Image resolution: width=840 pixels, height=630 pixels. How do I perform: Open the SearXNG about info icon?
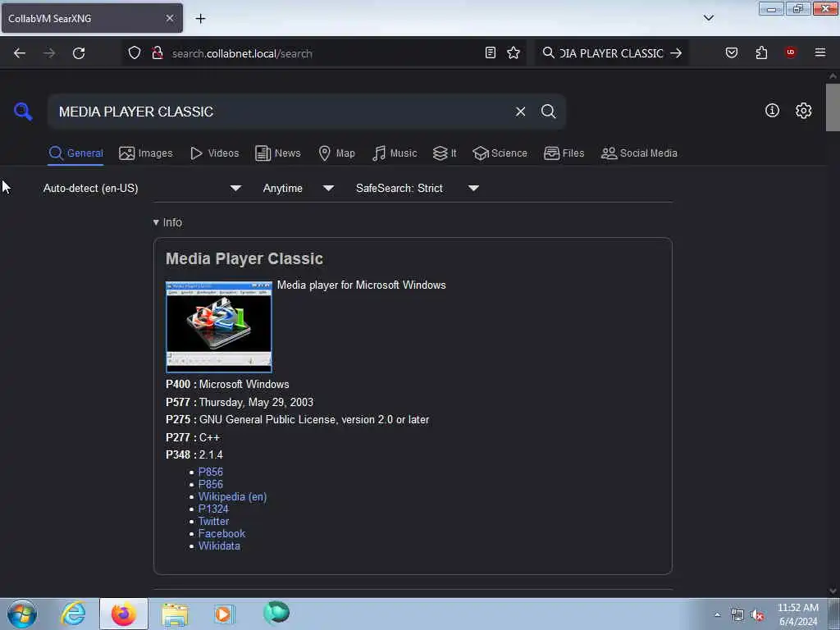click(772, 111)
